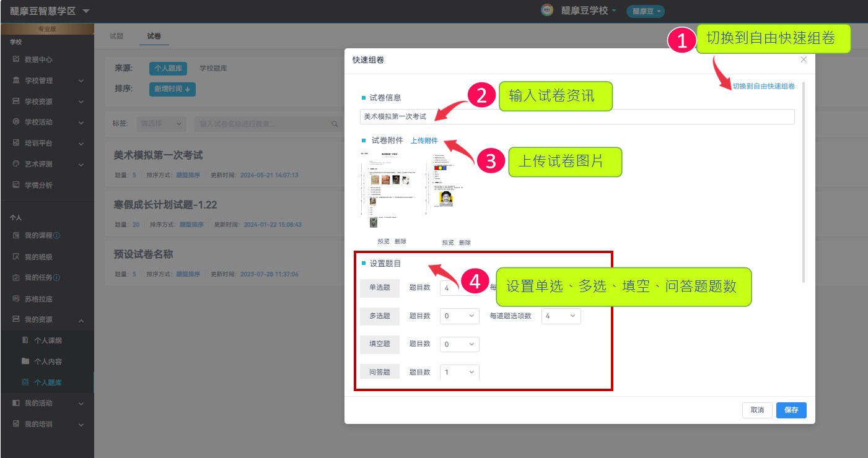Click the 个人内容 folder icon
The width and height of the screenshot is (868, 458).
pos(25,361)
